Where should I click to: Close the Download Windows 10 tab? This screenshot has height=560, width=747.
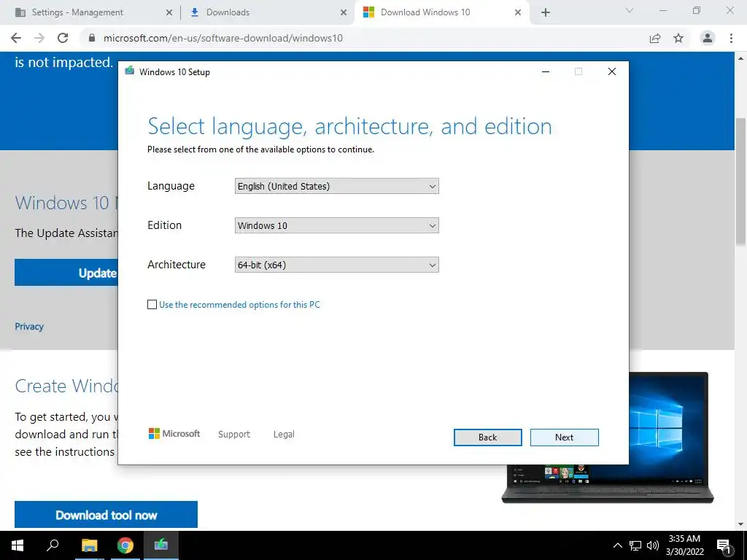[x=518, y=12]
